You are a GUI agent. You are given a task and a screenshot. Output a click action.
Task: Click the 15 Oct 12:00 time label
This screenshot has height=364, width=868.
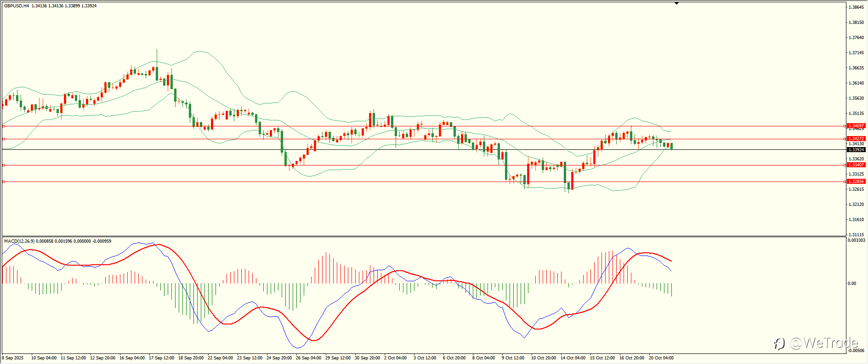coord(602,358)
